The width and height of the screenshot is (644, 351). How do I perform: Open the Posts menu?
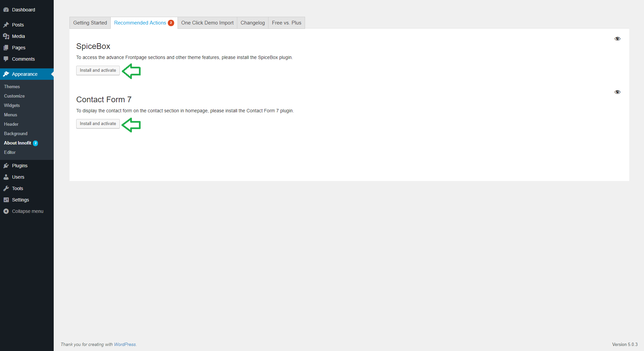pyautogui.click(x=27, y=25)
